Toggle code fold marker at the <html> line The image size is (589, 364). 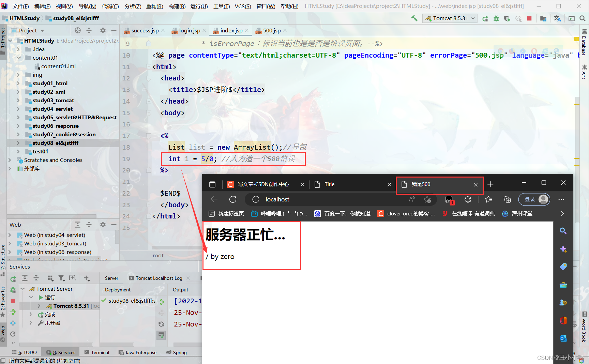(x=149, y=66)
